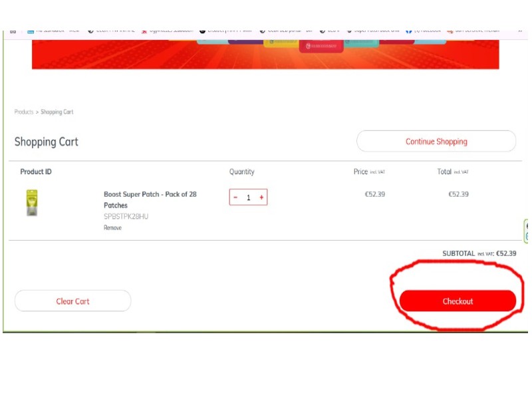Click the Shopping Cart page heading

pyautogui.click(x=46, y=142)
